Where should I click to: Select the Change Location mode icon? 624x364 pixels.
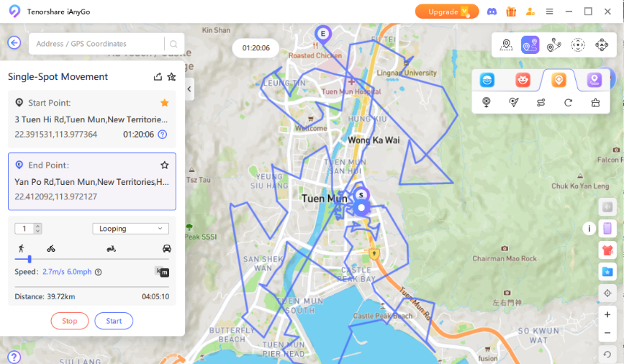tap(506, 45)
